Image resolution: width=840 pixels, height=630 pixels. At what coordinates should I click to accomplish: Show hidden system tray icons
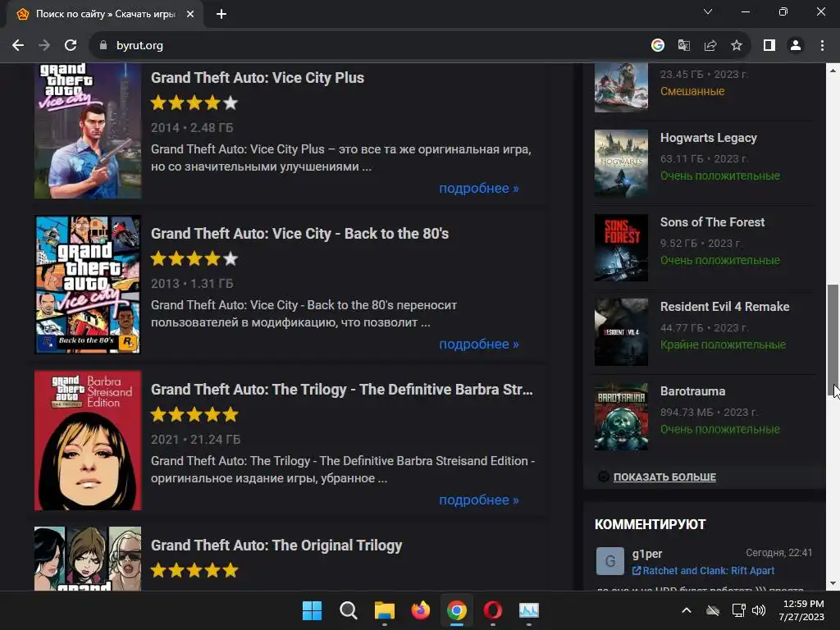tap(687, 610)
